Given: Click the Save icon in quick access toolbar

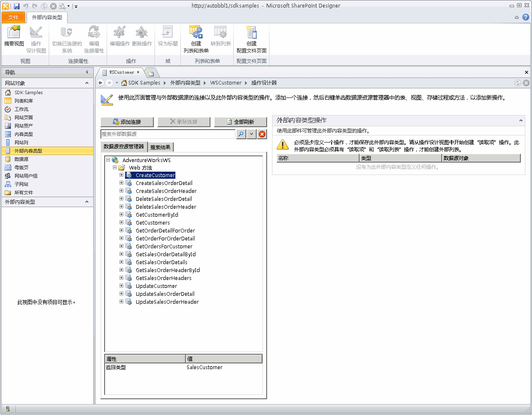Looking at the screenshot, I should click(x=16, y=5).
